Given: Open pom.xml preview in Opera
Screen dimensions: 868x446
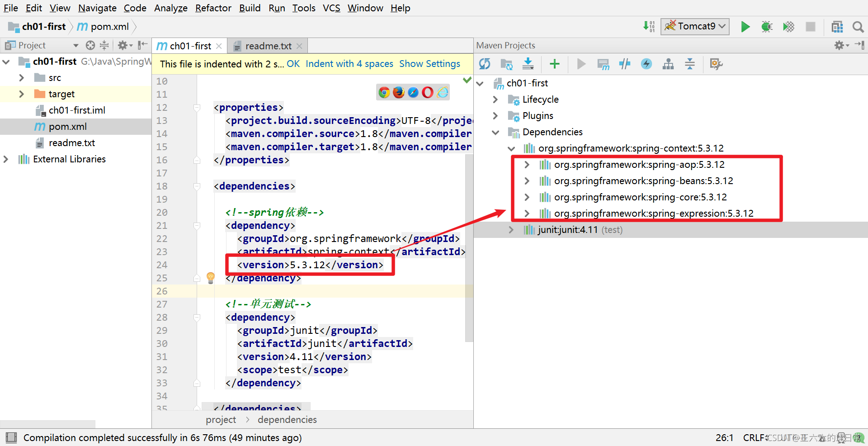Looking at the screenshot, I should pyautogui.click(x=428, y=92).
